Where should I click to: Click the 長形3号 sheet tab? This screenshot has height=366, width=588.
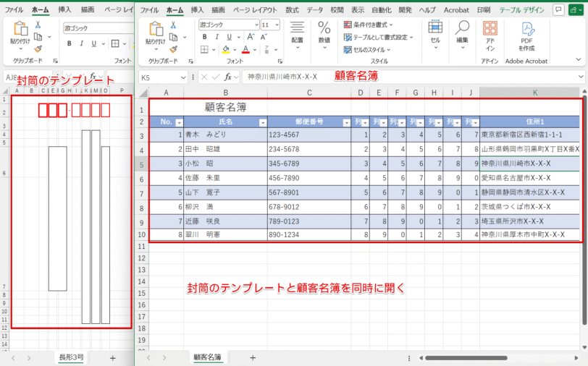tap(71, 357)
